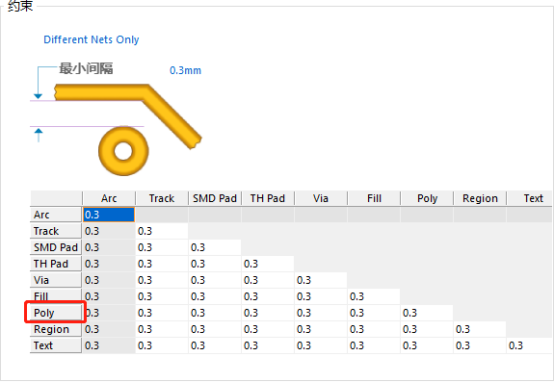Viewport: 554px width, 383px height.
Task: Click the Poly row header
Action: [x=56, y=313]
